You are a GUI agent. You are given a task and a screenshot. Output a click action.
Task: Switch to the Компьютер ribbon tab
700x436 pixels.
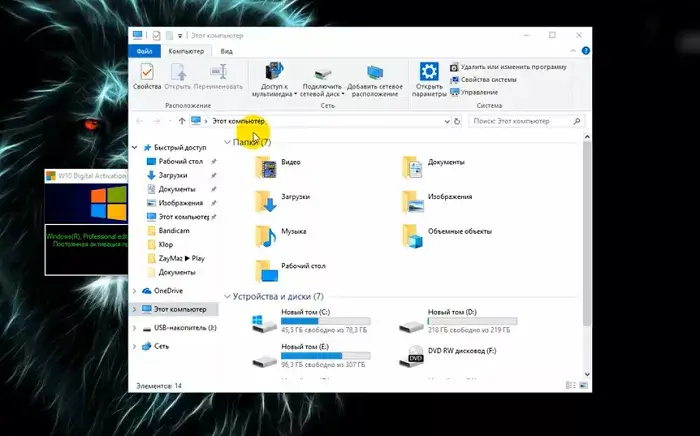186,51
